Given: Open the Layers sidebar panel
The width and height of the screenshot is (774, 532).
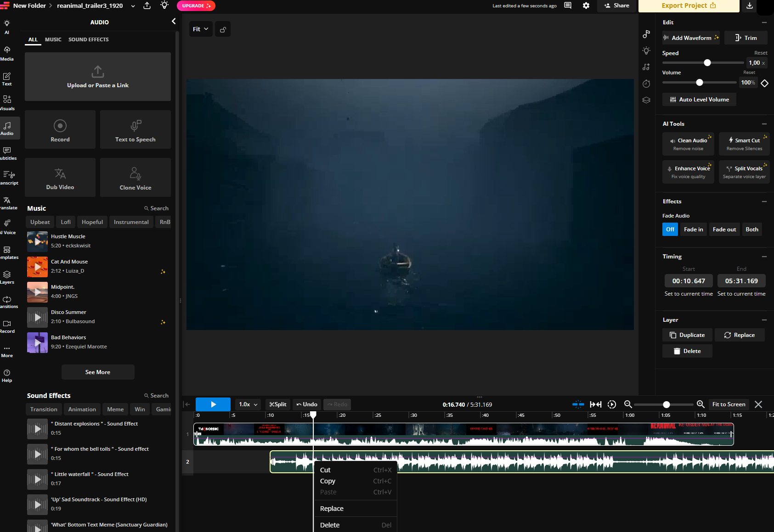Looking at the screenshot, I should point(7,277).
